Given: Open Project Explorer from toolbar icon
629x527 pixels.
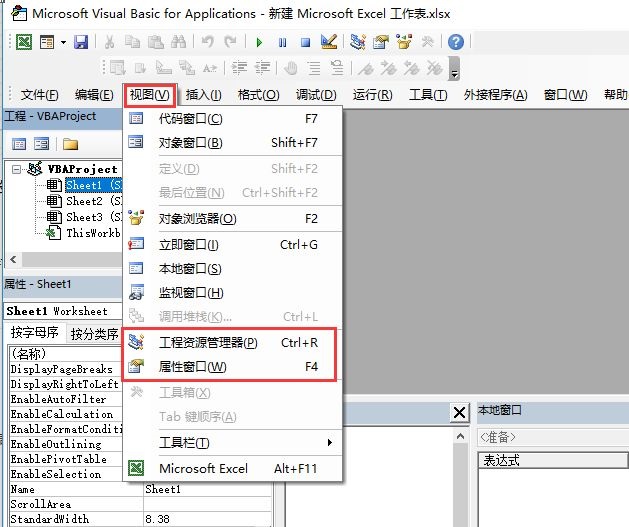Looking at the screenshot, I should (357, 42).
